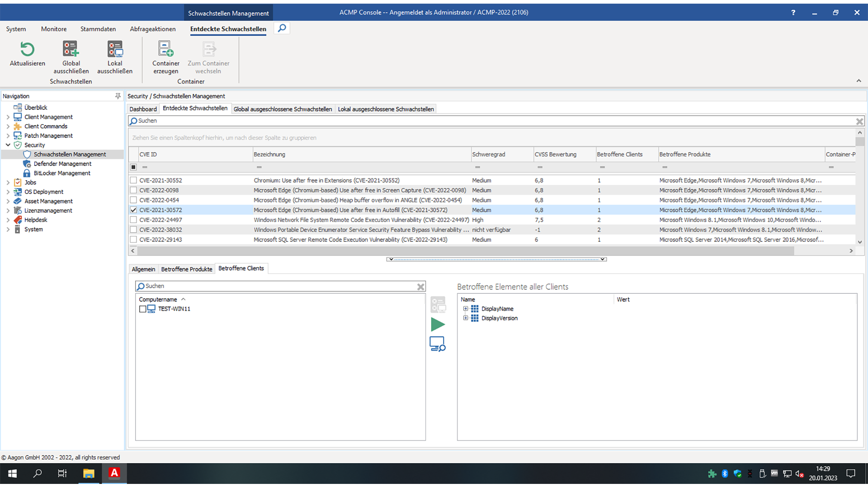Screen dimensions: 868x488
Task: Switch to Lokal ausgeschlossene Schwachstellen tab
Action: coord(386,109)
